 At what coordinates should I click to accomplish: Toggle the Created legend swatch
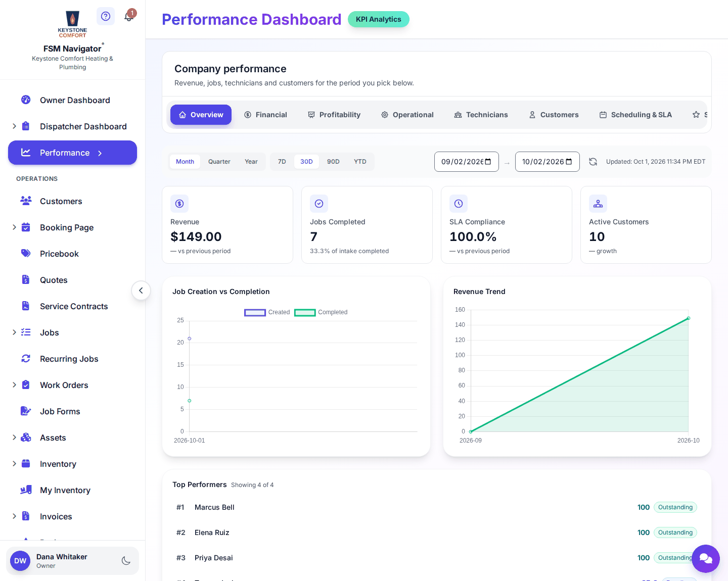[255, 312]
